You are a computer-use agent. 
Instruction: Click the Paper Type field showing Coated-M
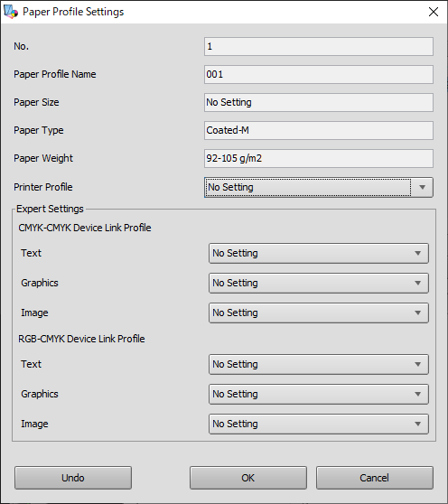(x=319, y=130)
